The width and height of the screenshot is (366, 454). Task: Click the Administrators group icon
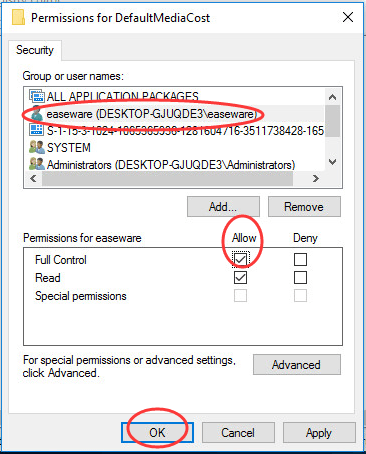(x=37, y=164)
